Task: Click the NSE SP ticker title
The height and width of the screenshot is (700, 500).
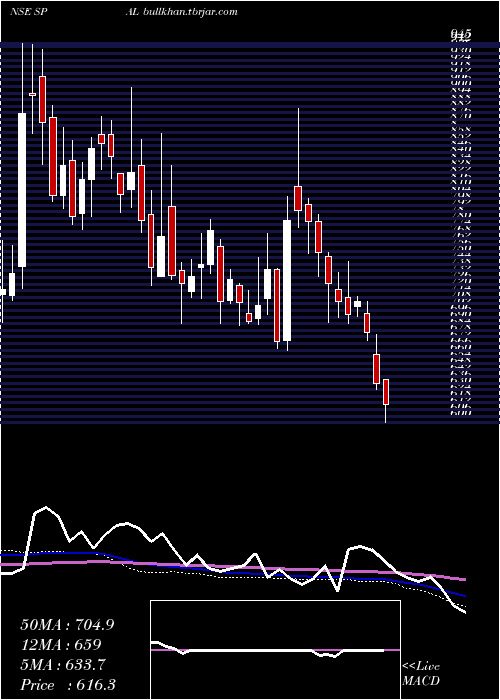Action: tap(29, 12)
